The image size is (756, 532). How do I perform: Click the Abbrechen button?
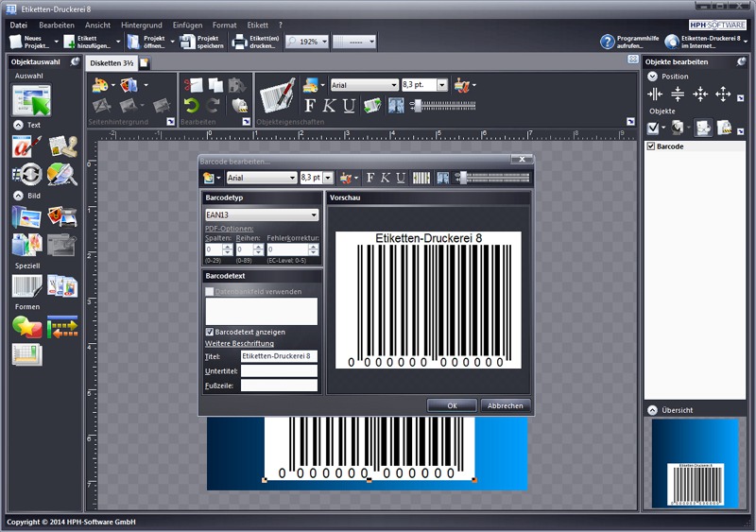point(505,405)
